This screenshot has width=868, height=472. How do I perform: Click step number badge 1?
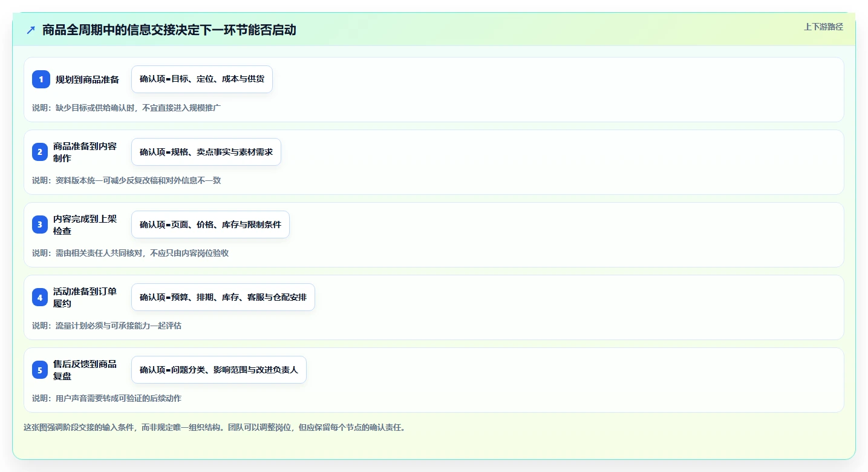(x=41, y=79)
